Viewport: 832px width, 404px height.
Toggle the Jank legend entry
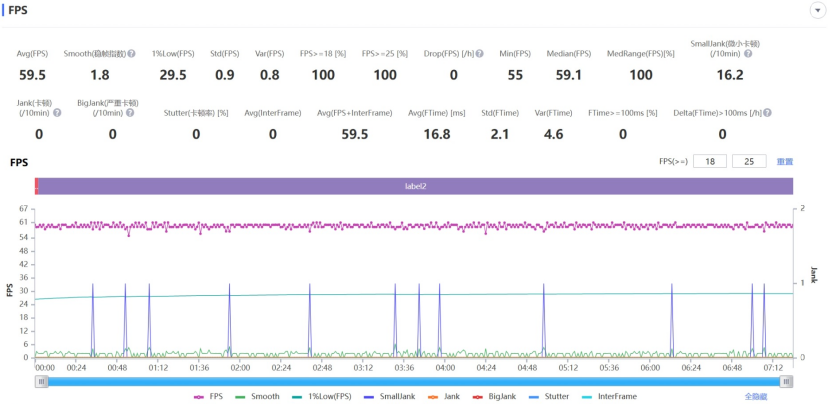coord(444,396)
